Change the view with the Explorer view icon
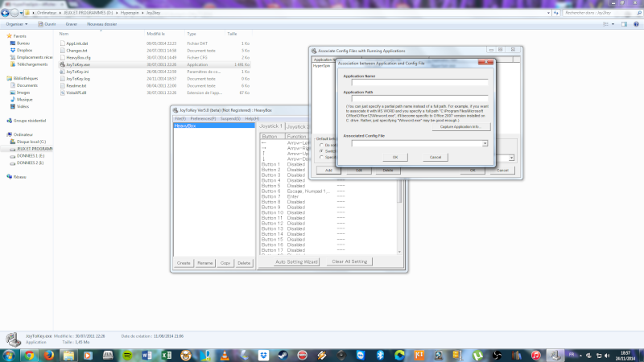 pyautogui.click(x=606, y=24)
